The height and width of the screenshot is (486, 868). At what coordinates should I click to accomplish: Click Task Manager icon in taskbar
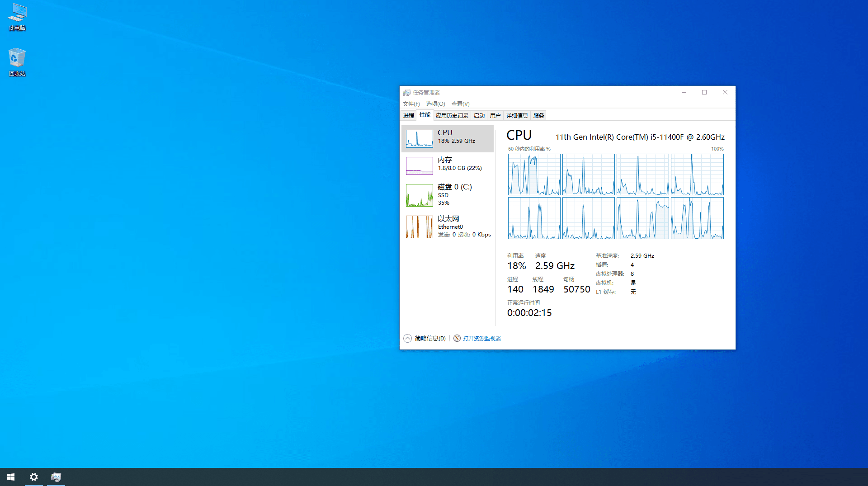pos(56,477)
